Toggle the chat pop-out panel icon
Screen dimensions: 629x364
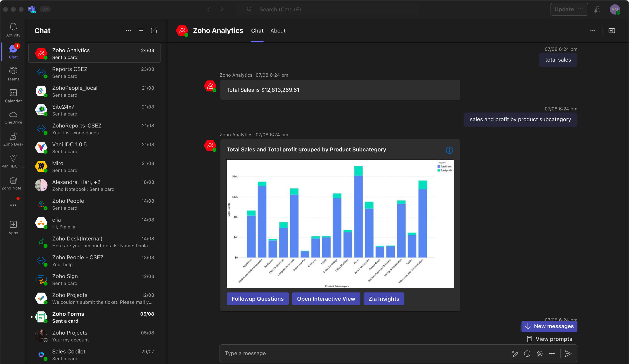pos(612,31)
